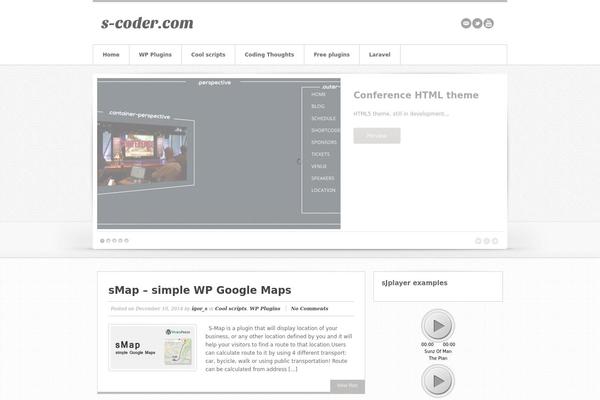Open author link igor_s
This screenshot has width=600, height=400.
click(199, 309)
